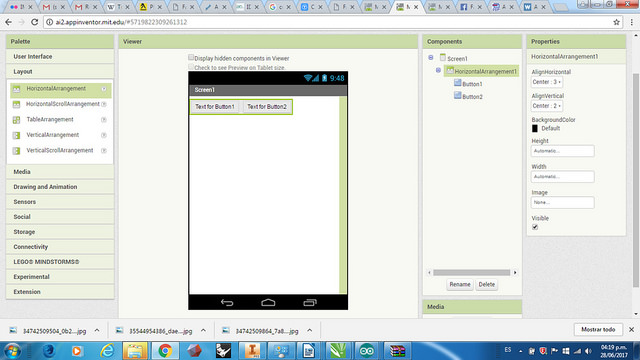Click Mostrar todo downloads button

pos(598,329)
